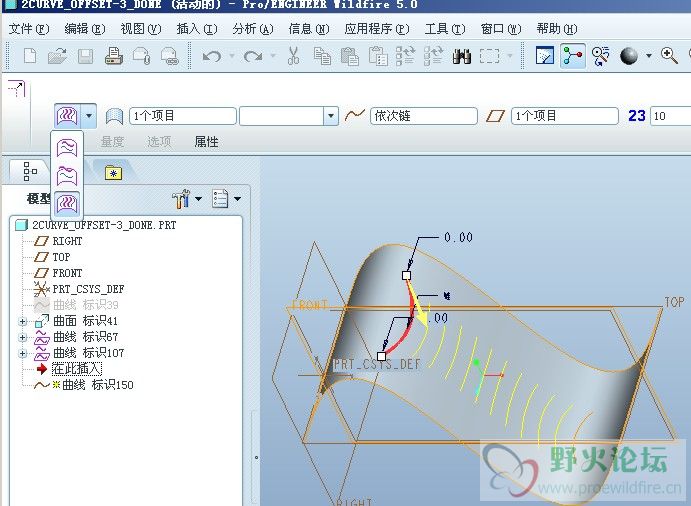
Task: Click the zoom in magnifier icon
Action: tap(669, 56)
